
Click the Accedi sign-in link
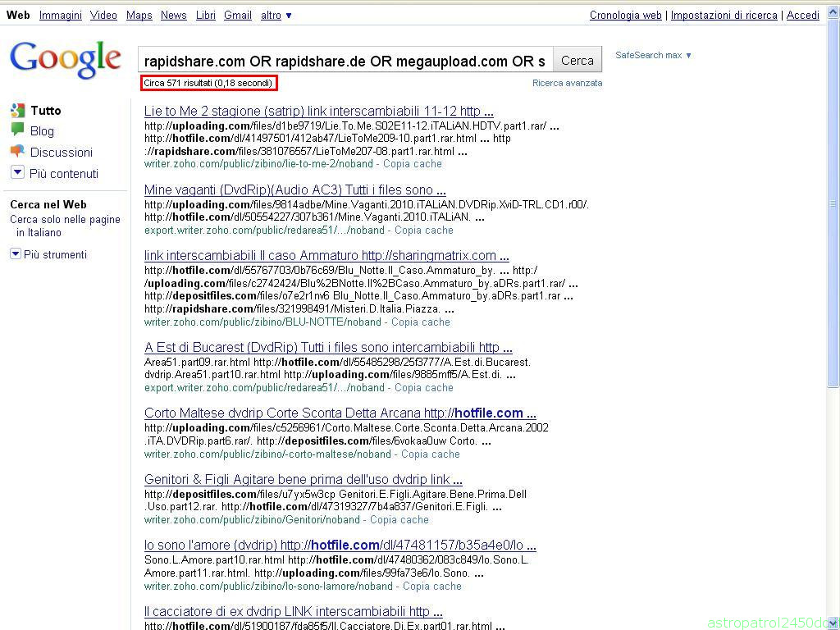pyautogui.click(x=802, y=15)
